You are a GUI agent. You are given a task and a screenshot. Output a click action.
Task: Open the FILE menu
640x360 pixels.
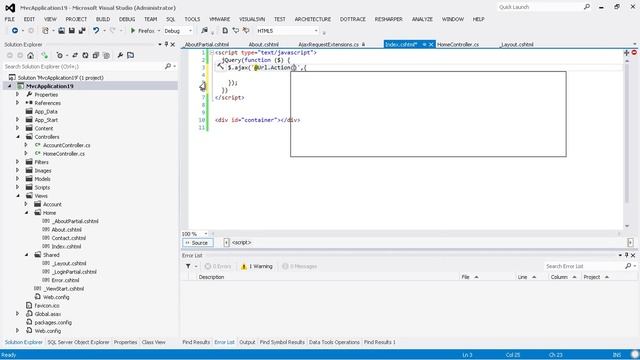tap(10, 19)
